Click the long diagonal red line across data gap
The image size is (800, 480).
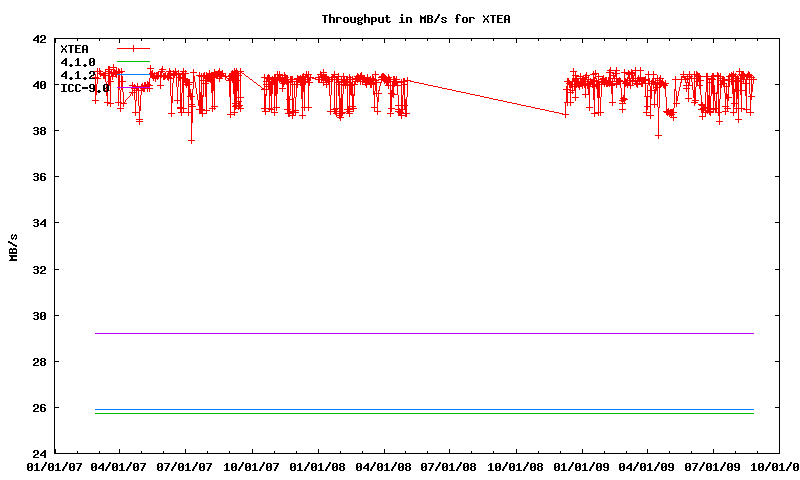click(487, 97)
